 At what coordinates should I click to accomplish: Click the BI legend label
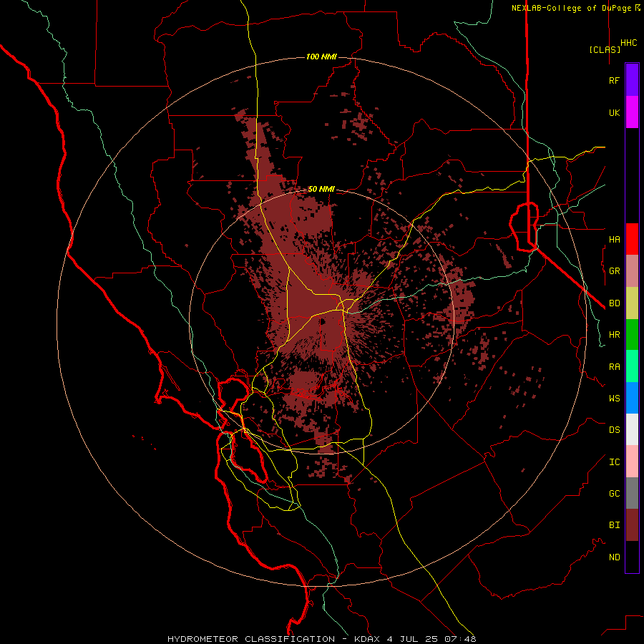[614, 525]
